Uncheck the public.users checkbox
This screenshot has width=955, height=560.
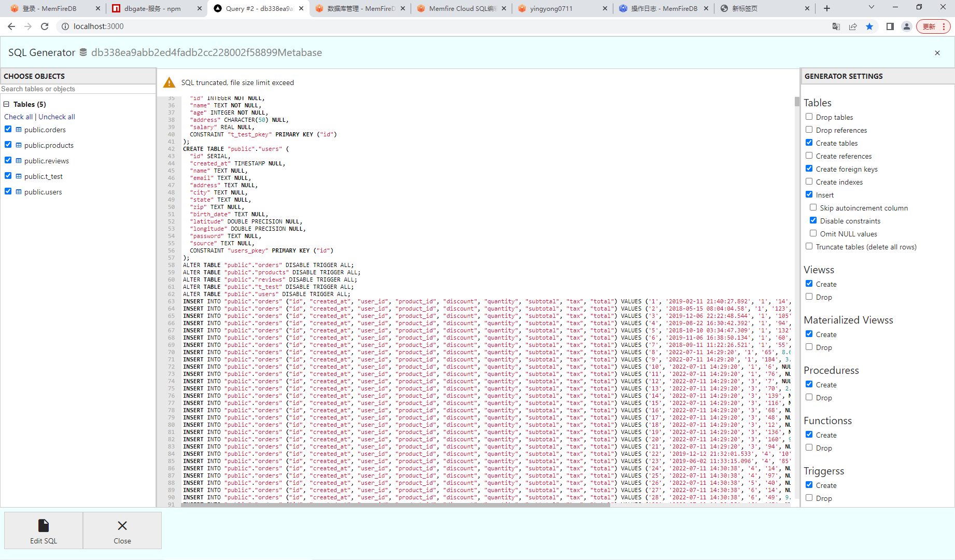click(8, 191)
